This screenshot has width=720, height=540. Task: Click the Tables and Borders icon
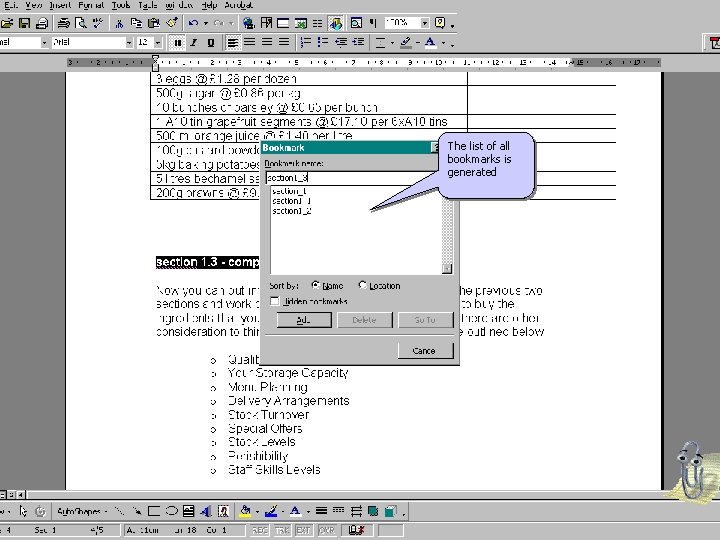266,22
